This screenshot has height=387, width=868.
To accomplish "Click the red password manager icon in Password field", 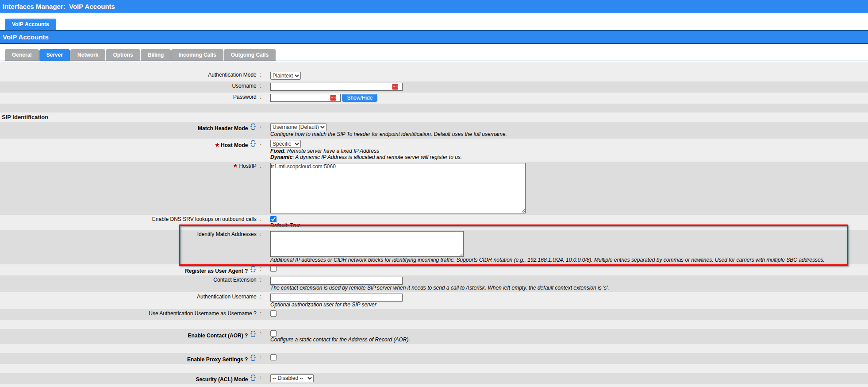I will [333, 98].
